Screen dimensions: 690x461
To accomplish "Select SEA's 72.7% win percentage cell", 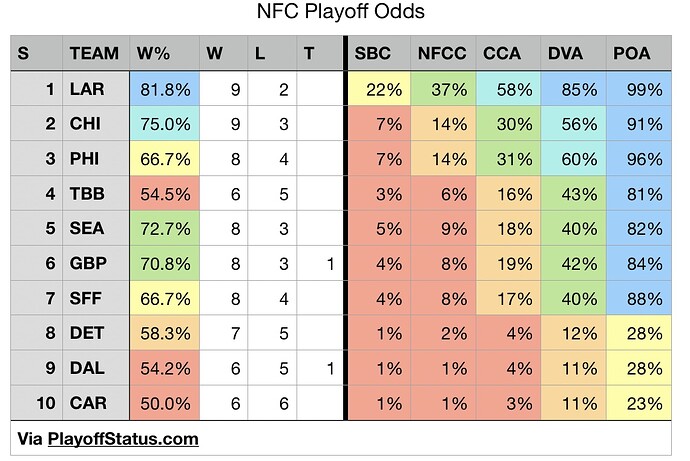I will [164, 230].
